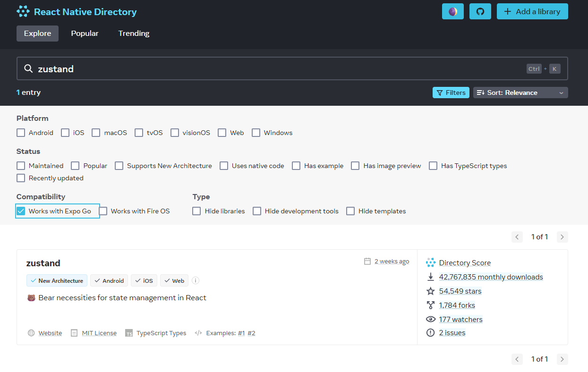Open the MIT License link

(x=99, y=333)
